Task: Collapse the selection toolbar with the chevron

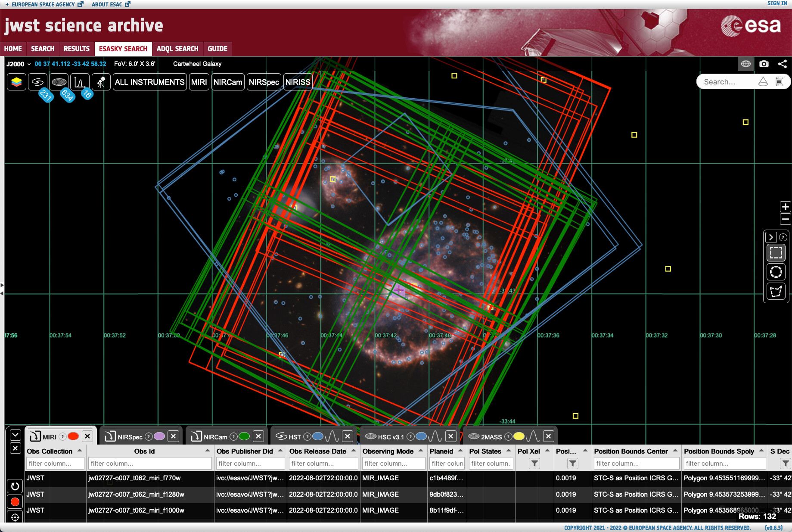Action: 771,237
